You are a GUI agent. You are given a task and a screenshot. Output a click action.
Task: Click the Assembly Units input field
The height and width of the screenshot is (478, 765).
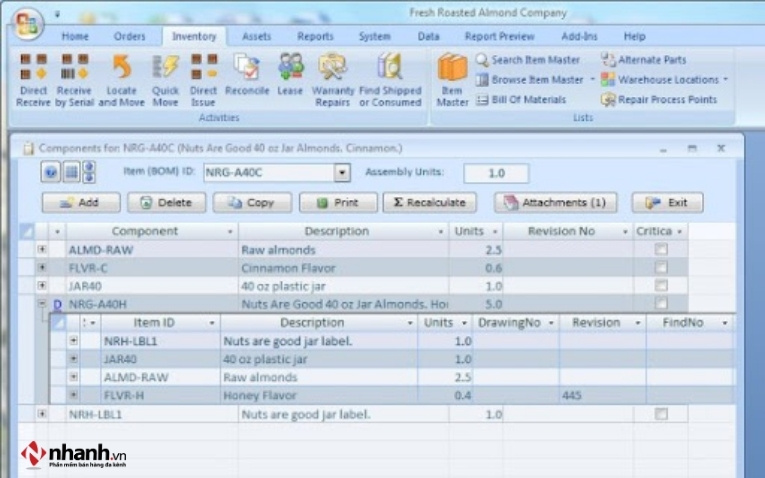pyautogui.click(x=496, y=173)
